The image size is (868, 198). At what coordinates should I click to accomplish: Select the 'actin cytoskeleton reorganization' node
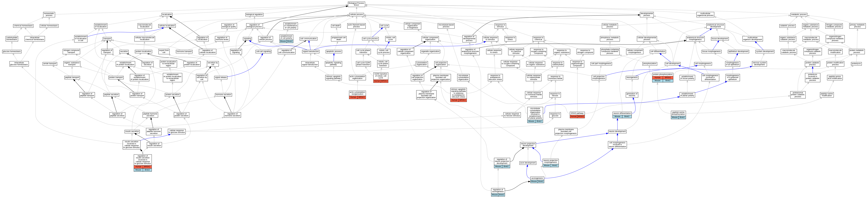(x=357, y=93)
